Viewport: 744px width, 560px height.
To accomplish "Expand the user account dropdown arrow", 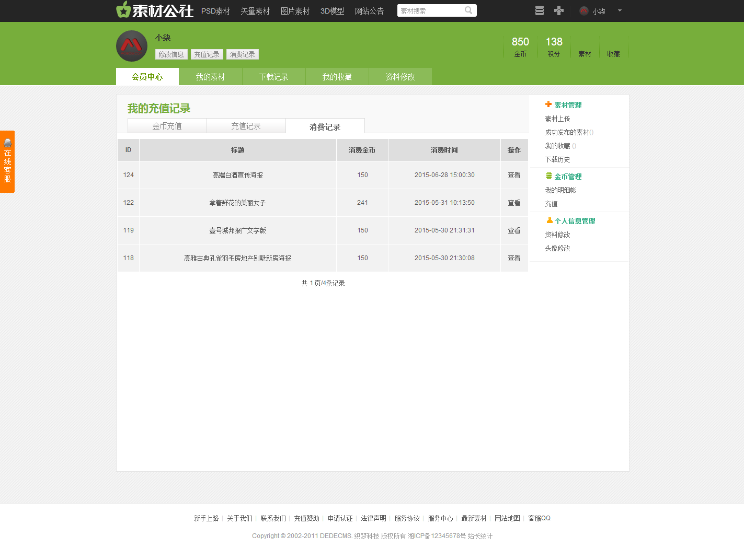I will click(x=620, y=10).
